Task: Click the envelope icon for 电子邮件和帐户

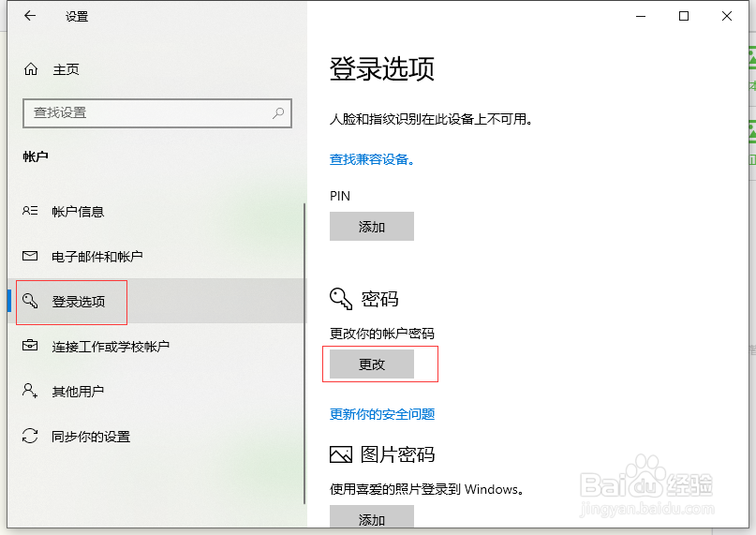Action: pos(30,256)
